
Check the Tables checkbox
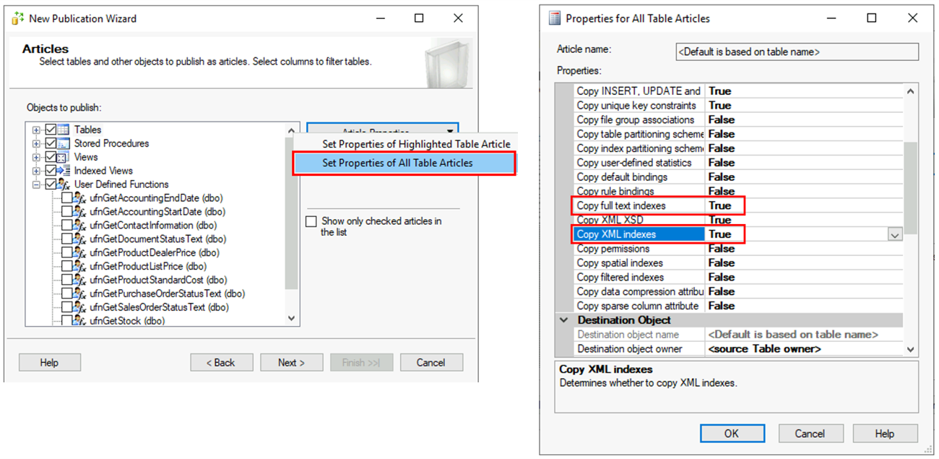pos(50,129)
